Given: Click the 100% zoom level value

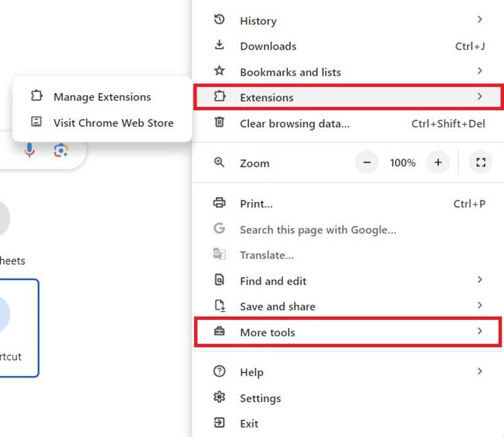Looking at the screenshot, I should pyautogui.click(x=403, y=162).
